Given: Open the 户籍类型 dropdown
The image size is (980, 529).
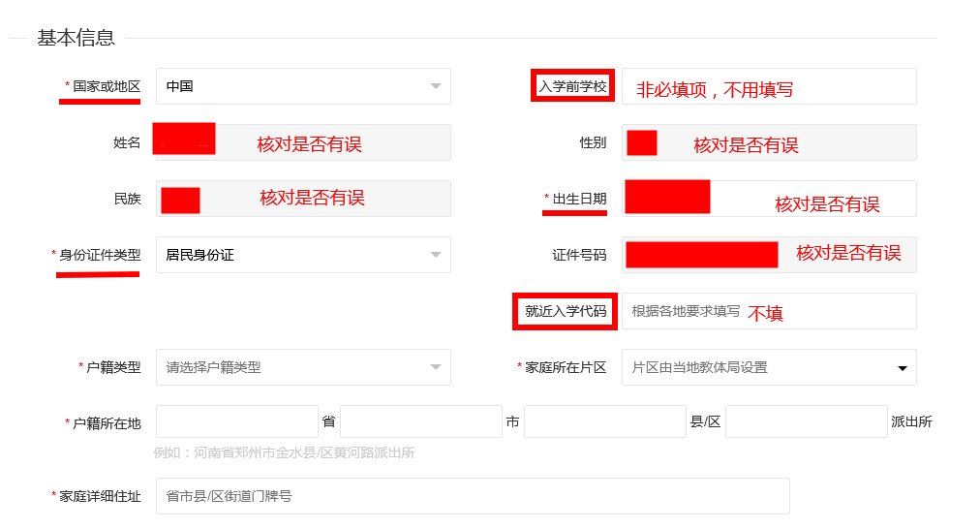Looking at the screenshot, I should tap(303, 367).
